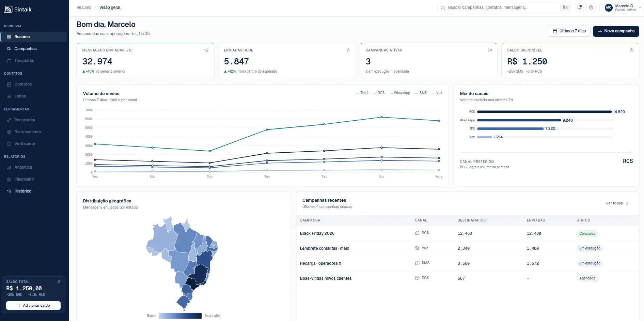Click the Brazil map in Distribuição geográfica
Image resolution: width=644 pixels, height=321 pixels.
pos(182,263)
